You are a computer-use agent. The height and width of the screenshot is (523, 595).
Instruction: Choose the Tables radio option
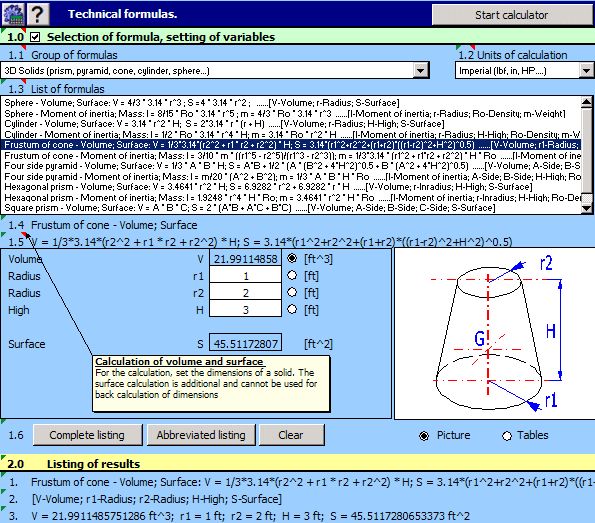[507, 436]
